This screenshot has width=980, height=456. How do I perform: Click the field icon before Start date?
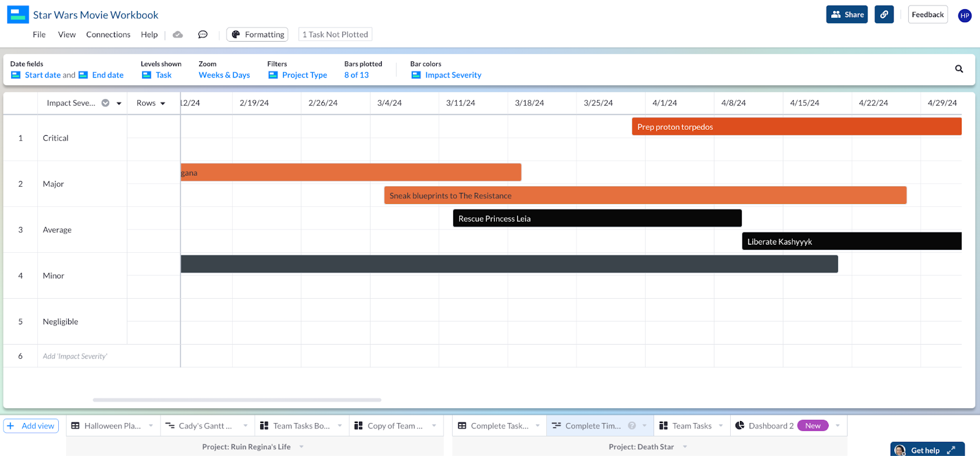coord(16,75)
